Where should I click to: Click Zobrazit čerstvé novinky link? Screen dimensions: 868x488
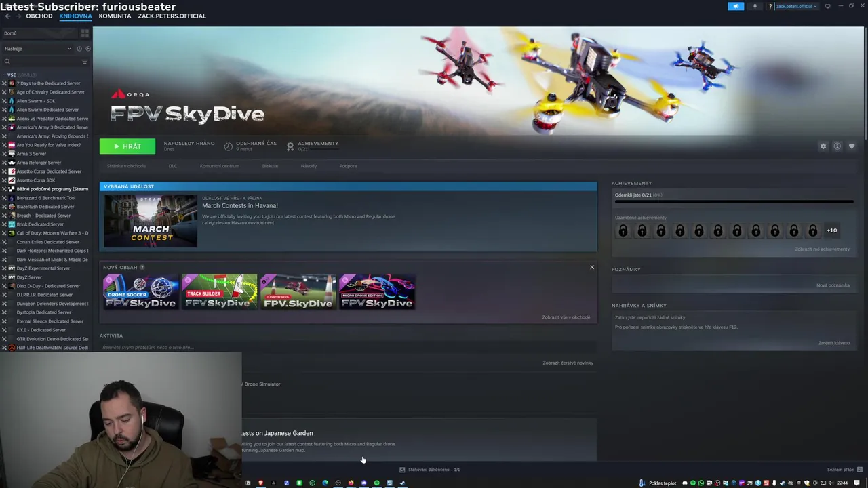(x=568, y=363)
